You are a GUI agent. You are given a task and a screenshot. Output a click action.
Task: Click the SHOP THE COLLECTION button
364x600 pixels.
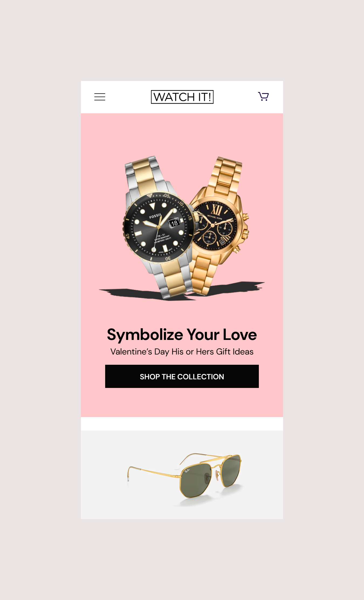[182, 376]
